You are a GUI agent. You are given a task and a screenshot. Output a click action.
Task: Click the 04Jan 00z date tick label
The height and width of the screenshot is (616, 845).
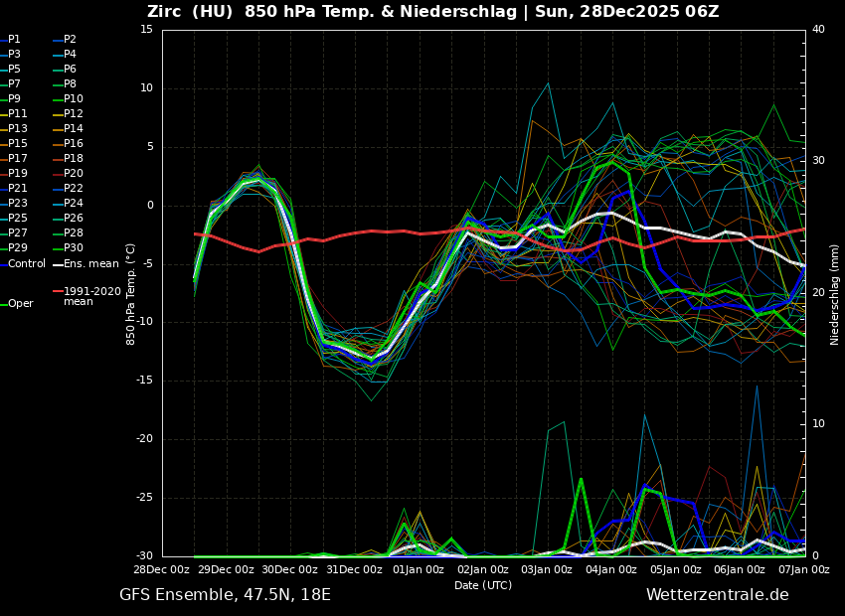coord(611,570)
